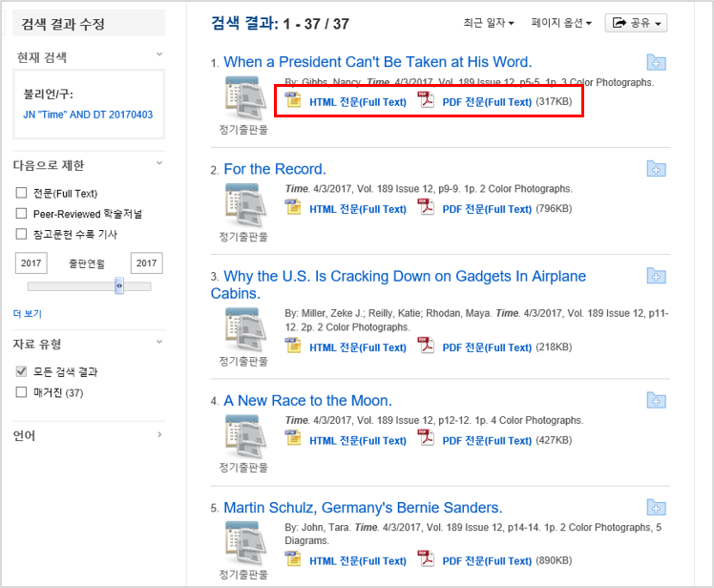Click the start year 2017 input field
Viewport: 714px width, 588px height.
click(32, 263)
